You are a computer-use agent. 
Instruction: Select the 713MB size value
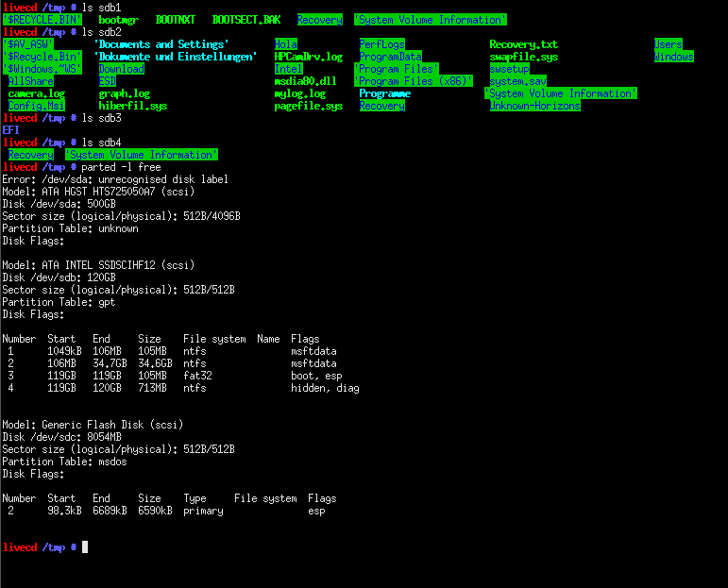(x=152, y=388)
